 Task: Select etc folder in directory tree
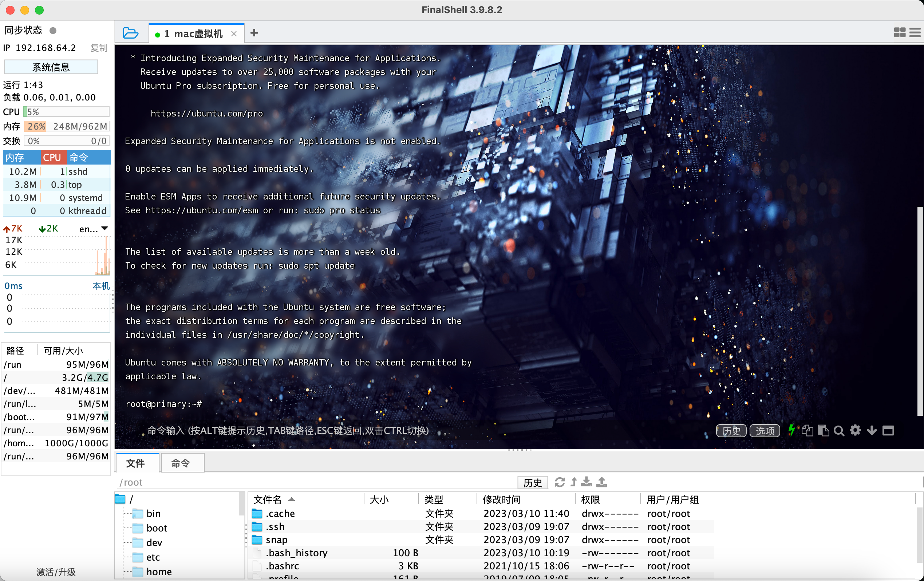146,557
